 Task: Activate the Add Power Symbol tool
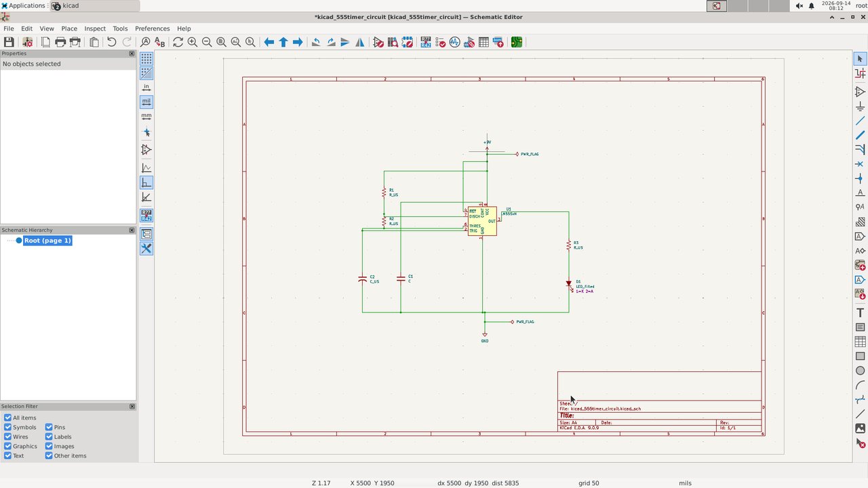click(x=860, y=106)
